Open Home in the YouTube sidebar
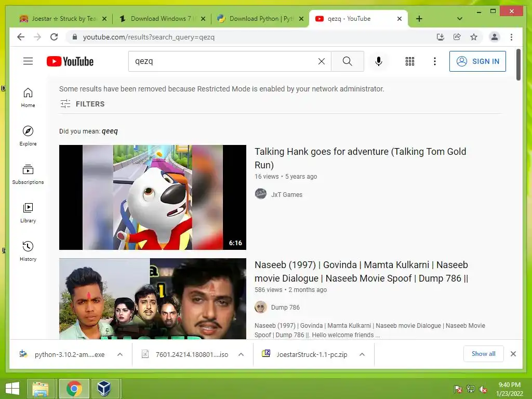Viewport: 532px width, 399px height. click(28, 97)
